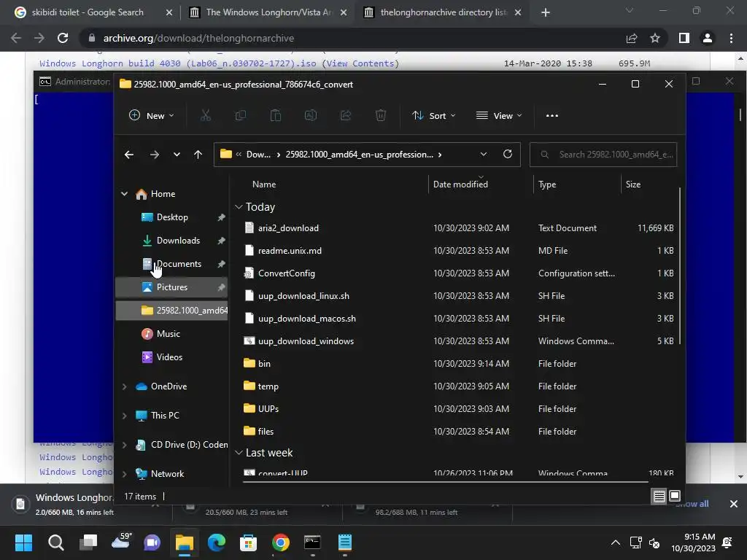Image resolution: width=747 pixels, height=560 pixels.
Task: Go back with Explorer back arrow
Action: [x=128, y=155]
